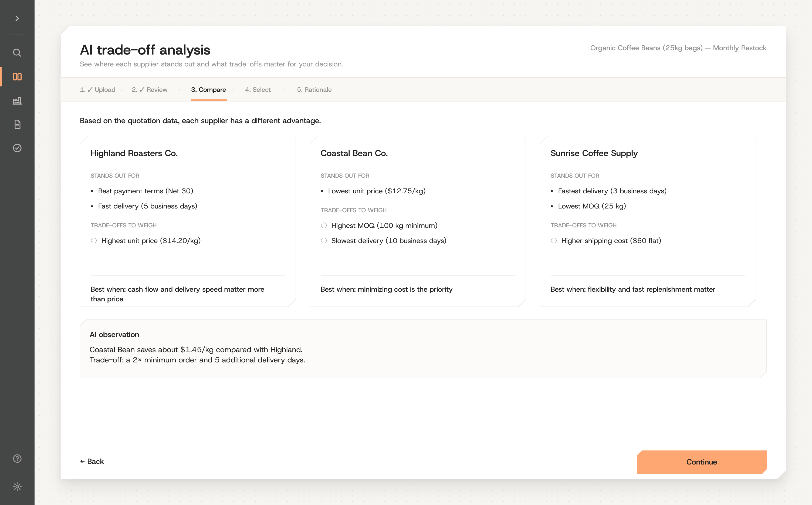812x505 pixels.
Task: Go to step 2 Review
Action: [x=150, y=89]
